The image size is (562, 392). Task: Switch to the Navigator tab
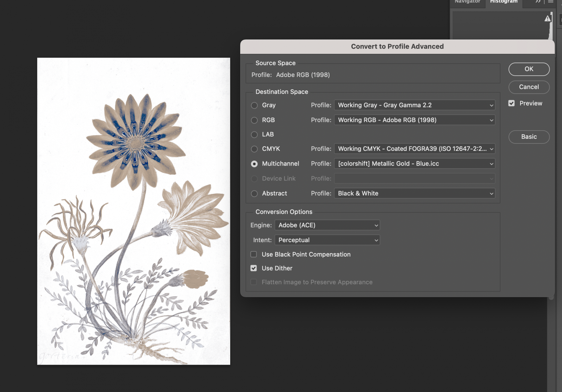tap(467, 2)
